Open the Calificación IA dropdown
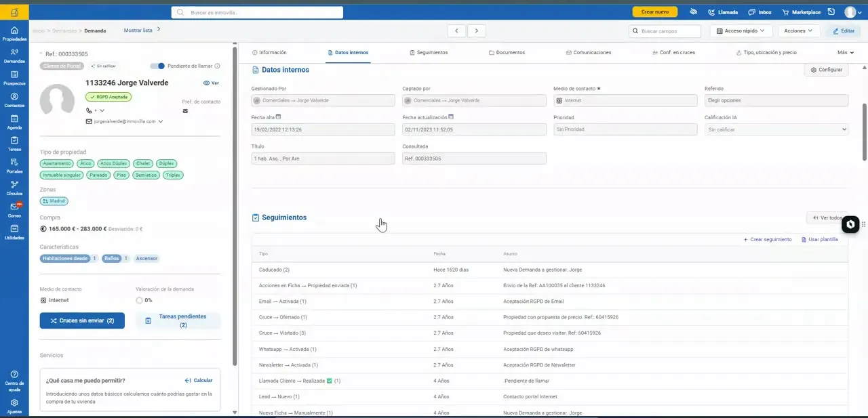 [776, 129]
